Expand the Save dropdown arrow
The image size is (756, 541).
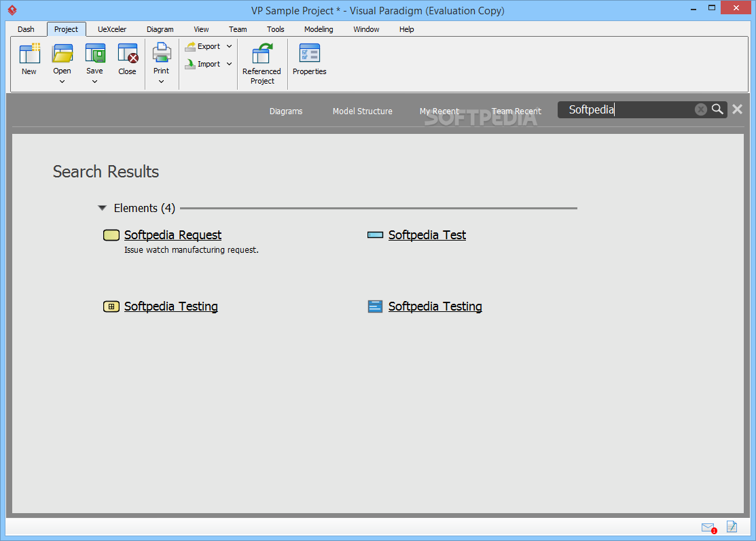point(95,82)
